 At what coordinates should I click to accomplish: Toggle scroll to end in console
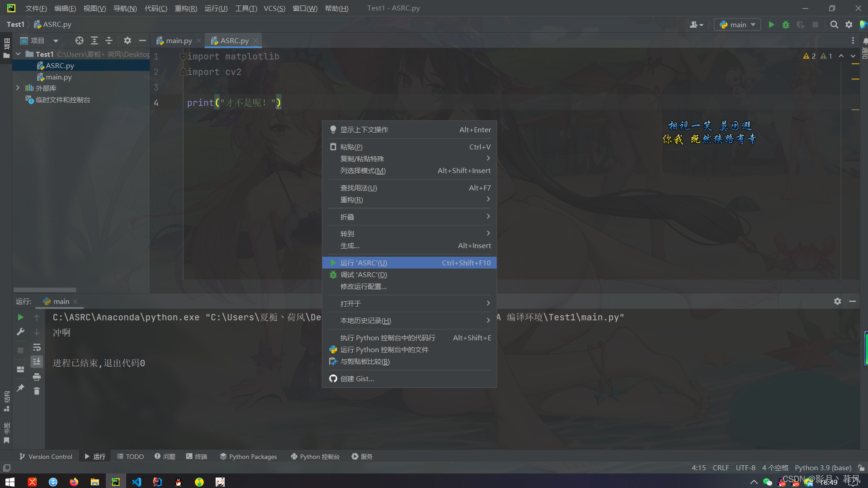tap(37, 362)
